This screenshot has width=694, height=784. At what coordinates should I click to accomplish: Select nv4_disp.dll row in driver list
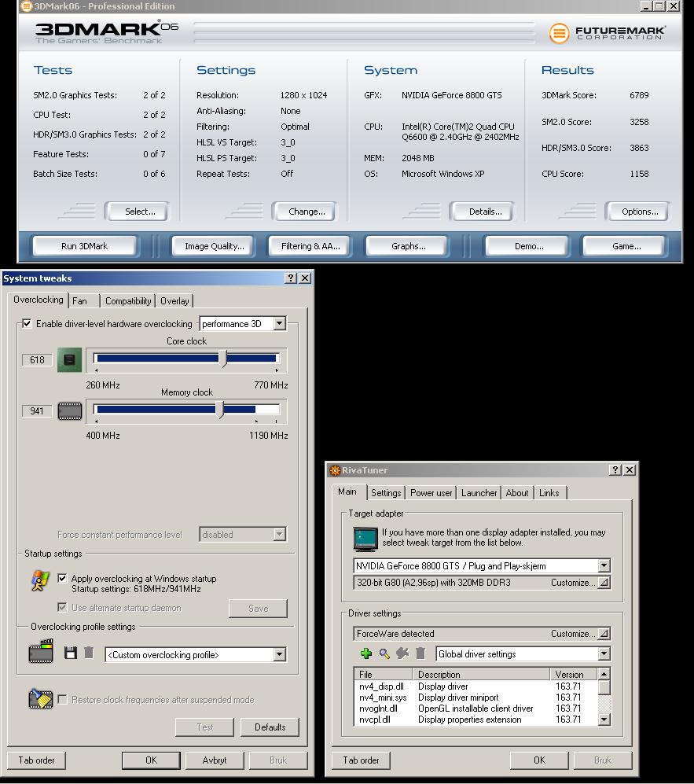click(x=476, y=686)
